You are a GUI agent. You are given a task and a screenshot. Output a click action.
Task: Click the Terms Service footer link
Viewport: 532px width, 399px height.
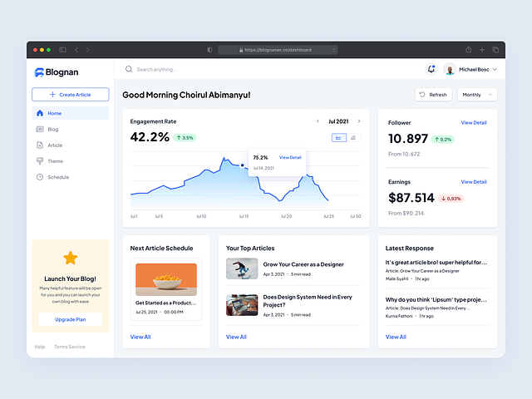pyautogui.click(x=70, y=347)
